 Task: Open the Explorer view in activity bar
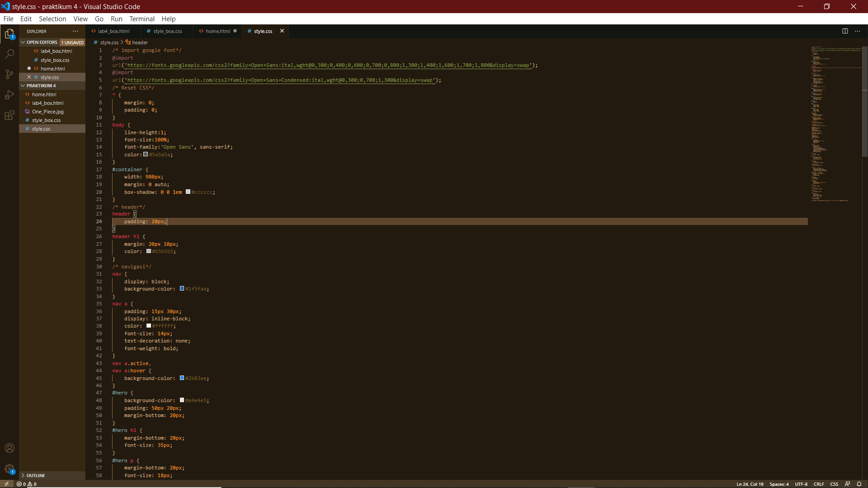pos(9,34)
